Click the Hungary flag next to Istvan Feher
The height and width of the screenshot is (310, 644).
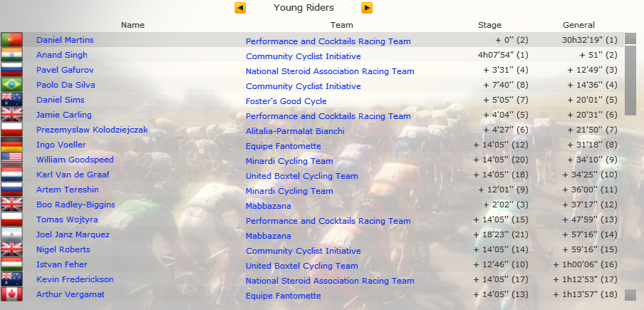[x=12, y=264]
